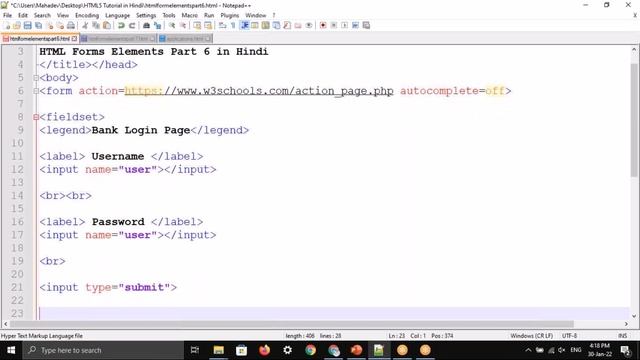Toggle synchronize horizontal scrolling icon
Screen dimensions: 640x360
[208, 25]
